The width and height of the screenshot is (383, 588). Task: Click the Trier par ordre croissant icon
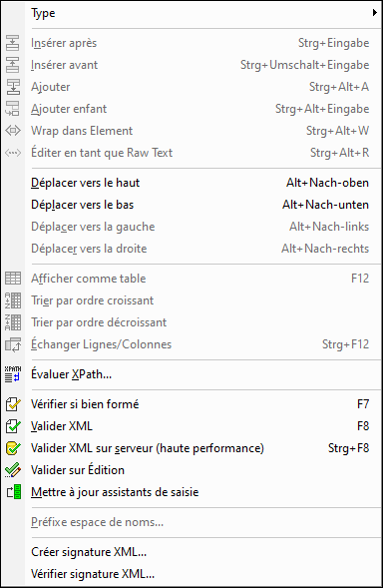tap(13, 300)
